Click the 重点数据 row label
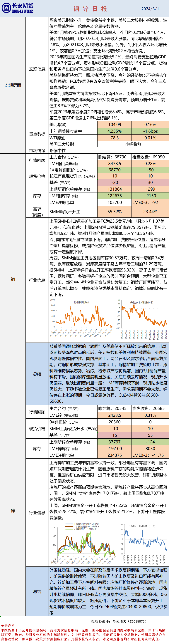Screen dimensions: 169x644 pyautogui.click(x=37, y=134)
